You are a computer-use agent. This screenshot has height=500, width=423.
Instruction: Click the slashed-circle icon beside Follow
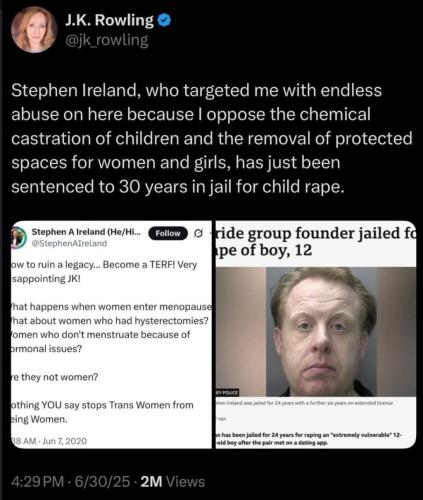click(x=198, y=233)
